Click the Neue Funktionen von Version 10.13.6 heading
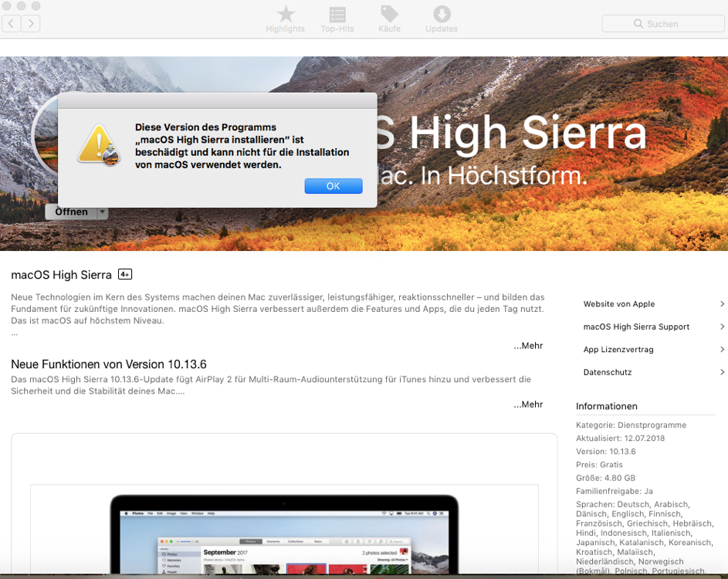The height and width of the screenshot is (579, 728). click(109, 364)
